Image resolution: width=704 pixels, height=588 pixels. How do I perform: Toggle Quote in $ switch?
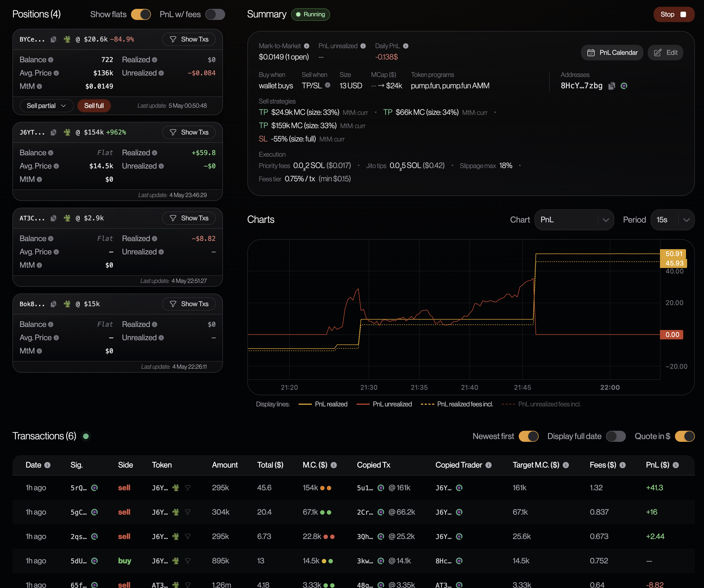(685, 436)
